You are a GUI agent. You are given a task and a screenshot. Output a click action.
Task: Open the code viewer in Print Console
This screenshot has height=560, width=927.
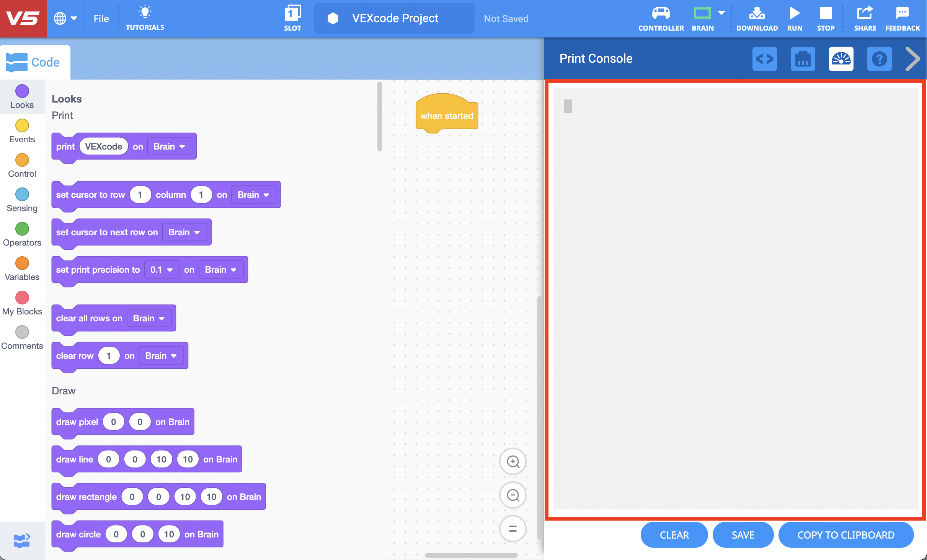click(x=764, y=59)
